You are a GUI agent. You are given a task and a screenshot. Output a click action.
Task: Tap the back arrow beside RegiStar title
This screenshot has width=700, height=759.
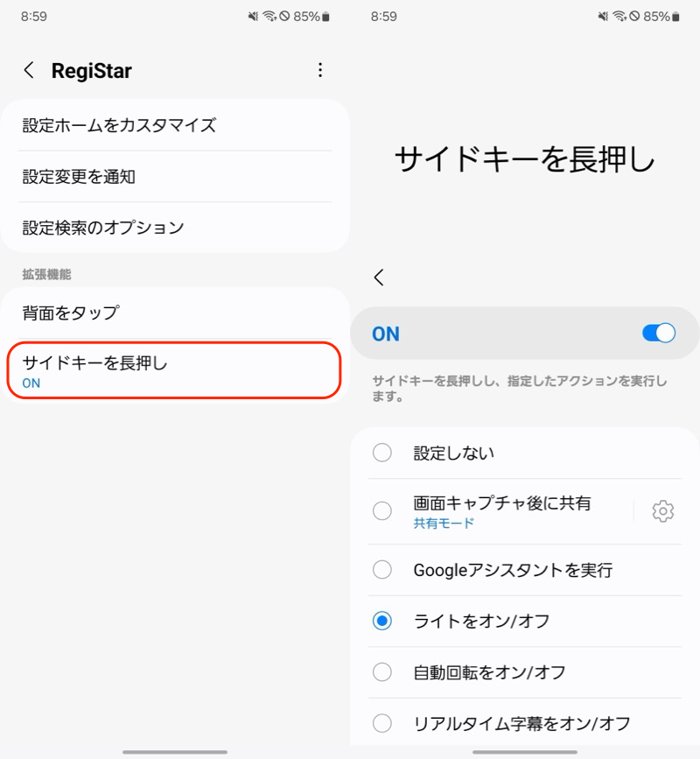(x=30, y=71)
